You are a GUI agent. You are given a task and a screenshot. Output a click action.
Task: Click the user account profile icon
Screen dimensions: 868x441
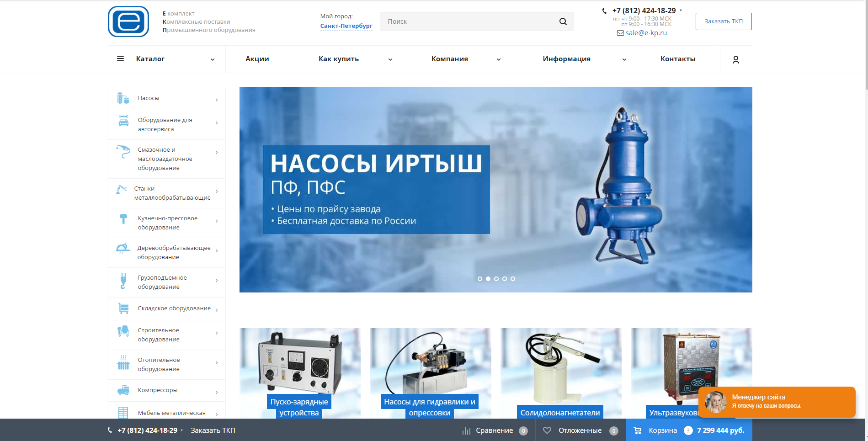click(x=736, y=59)
